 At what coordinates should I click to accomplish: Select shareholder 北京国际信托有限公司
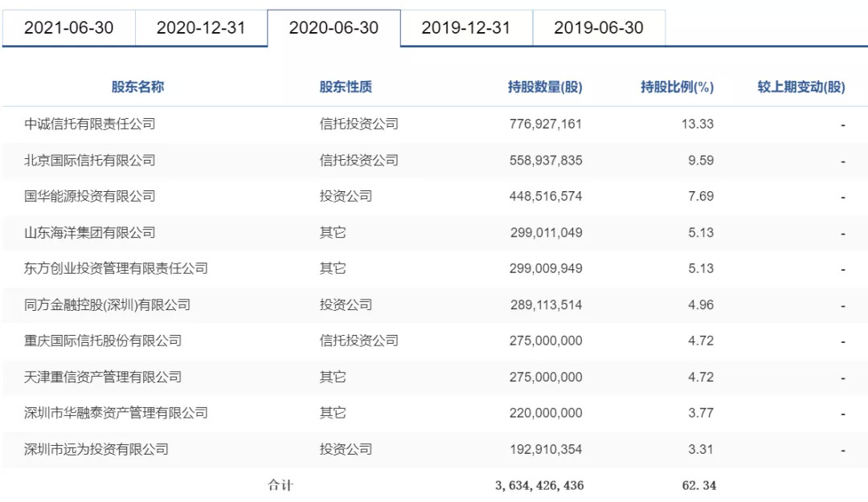click(x=90, y=161)
